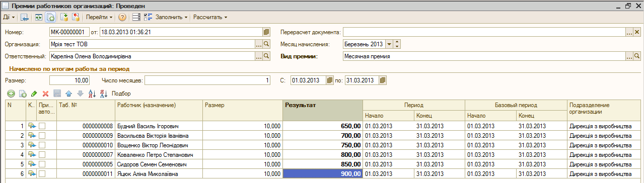Open Вид премии value with magnifier icon
The image size is (644, 183).
[x=636, y=56]
